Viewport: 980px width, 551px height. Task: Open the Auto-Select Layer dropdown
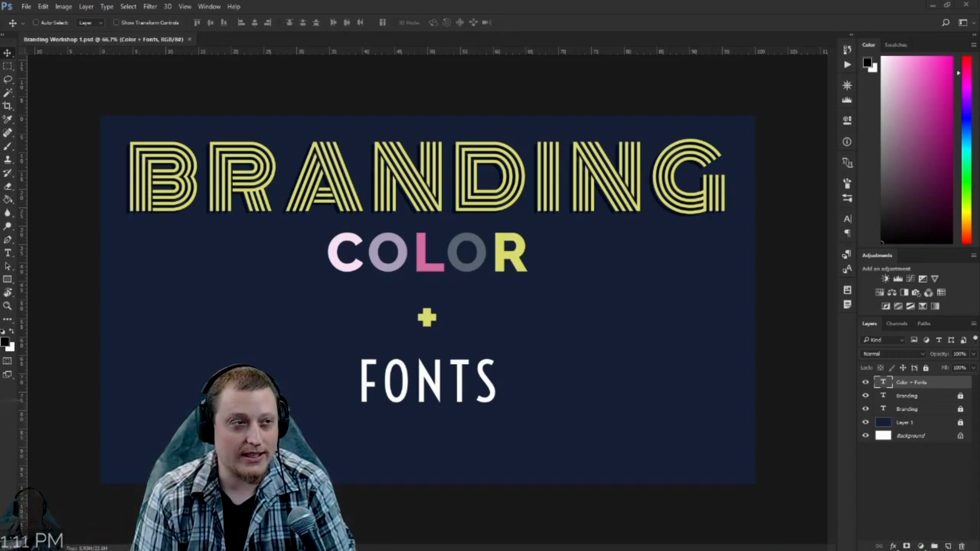click(90, 23)
